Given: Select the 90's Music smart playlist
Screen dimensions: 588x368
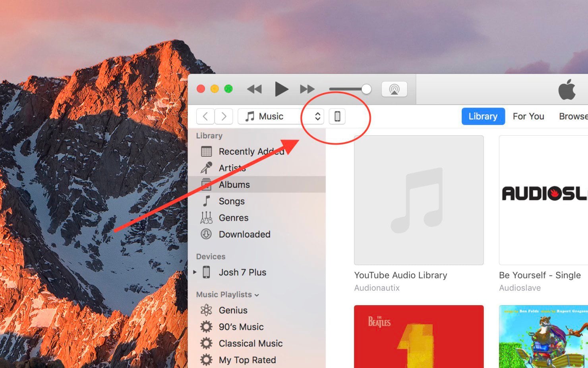Looking at the screenshot, I should point(240,327).
